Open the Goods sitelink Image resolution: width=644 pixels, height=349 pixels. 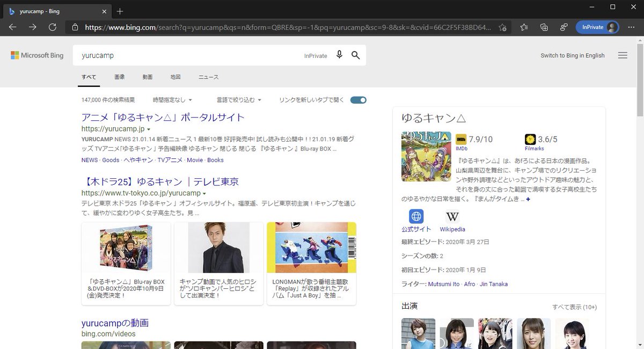[111, 160]
